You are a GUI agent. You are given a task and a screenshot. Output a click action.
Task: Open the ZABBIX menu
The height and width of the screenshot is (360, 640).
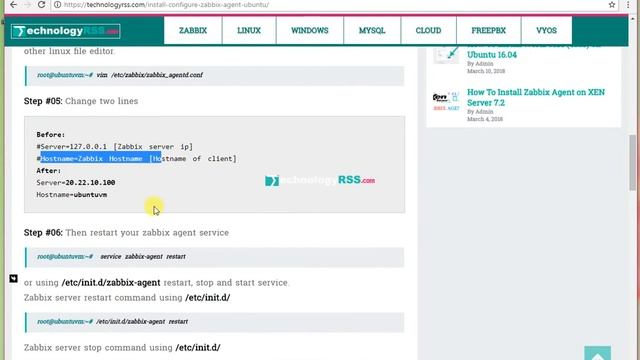(x=193, y=31)
